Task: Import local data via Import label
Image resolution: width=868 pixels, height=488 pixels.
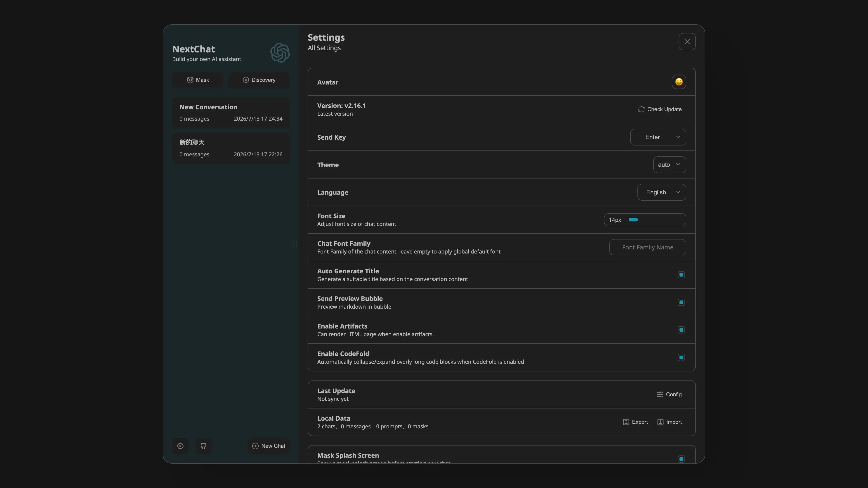Action: [674, 422]
